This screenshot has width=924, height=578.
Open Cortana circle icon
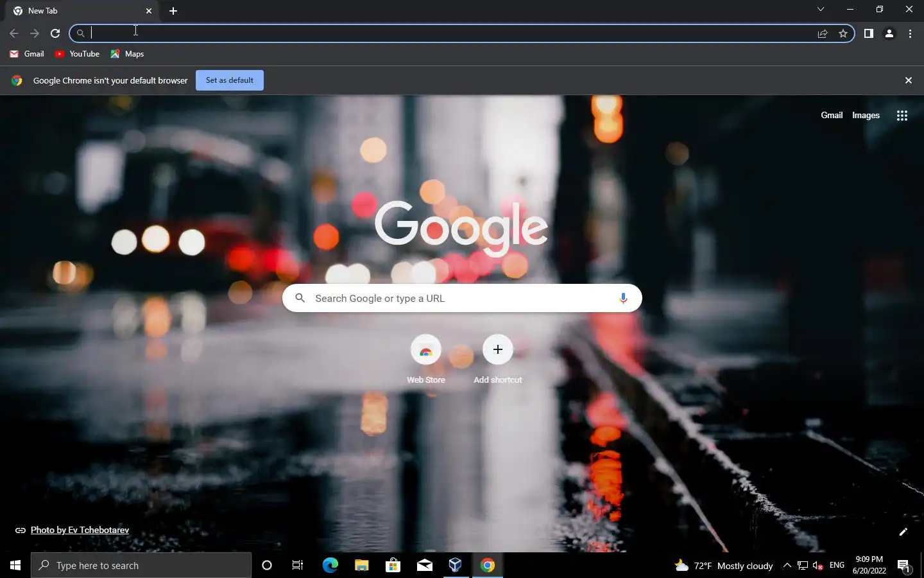[x=267, y=565]
